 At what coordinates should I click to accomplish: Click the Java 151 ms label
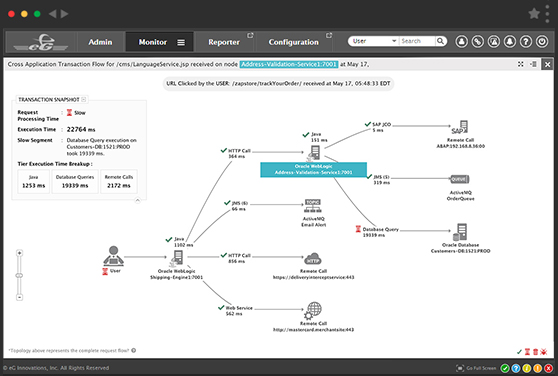click(315, 137)
